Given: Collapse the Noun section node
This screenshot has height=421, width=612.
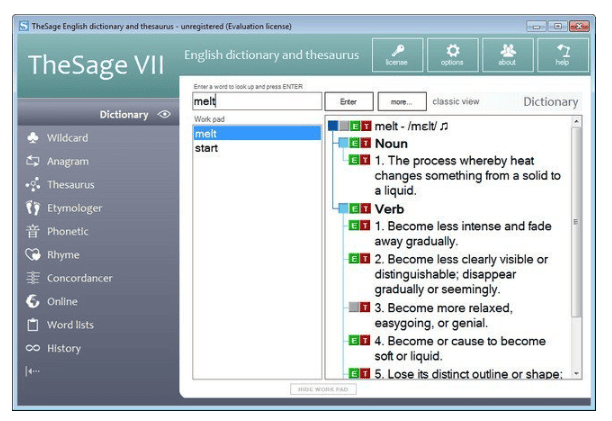Looking at the screenshot, I should coord(343,143).
